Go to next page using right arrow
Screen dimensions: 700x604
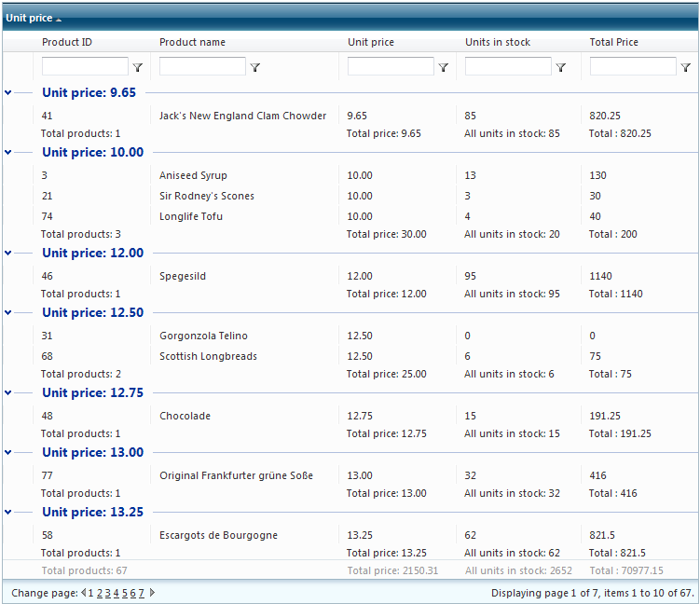[x=152, y=593]
